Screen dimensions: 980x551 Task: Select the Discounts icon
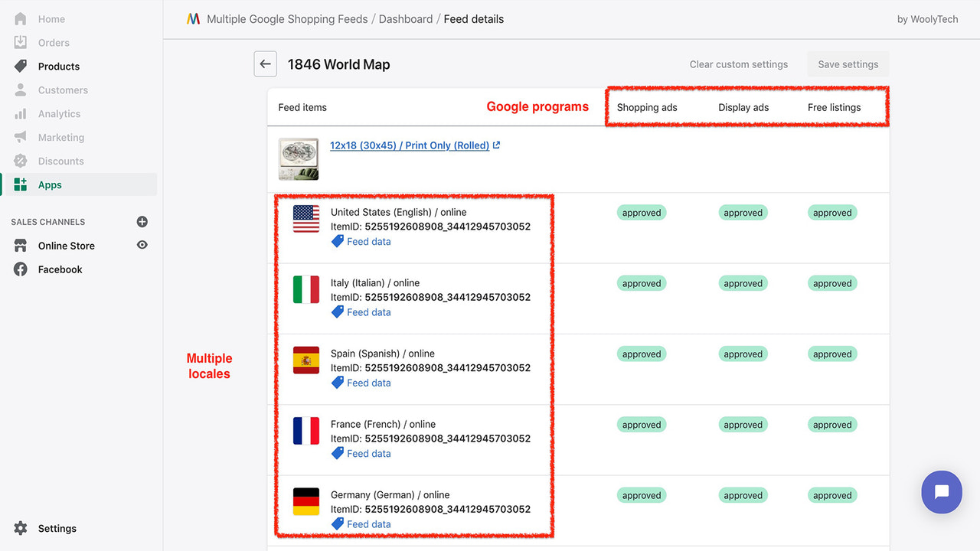point(19,161)
